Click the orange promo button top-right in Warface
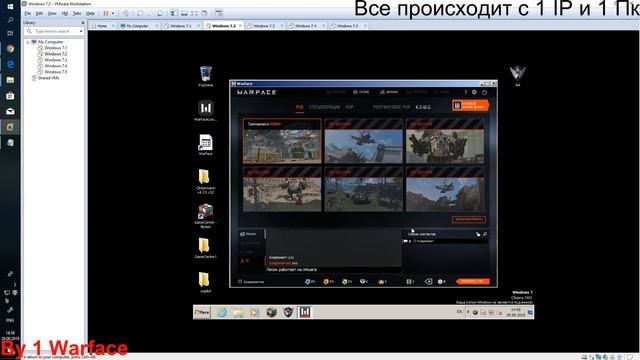This screenshot has height=360, width=640. click(470, 105)
